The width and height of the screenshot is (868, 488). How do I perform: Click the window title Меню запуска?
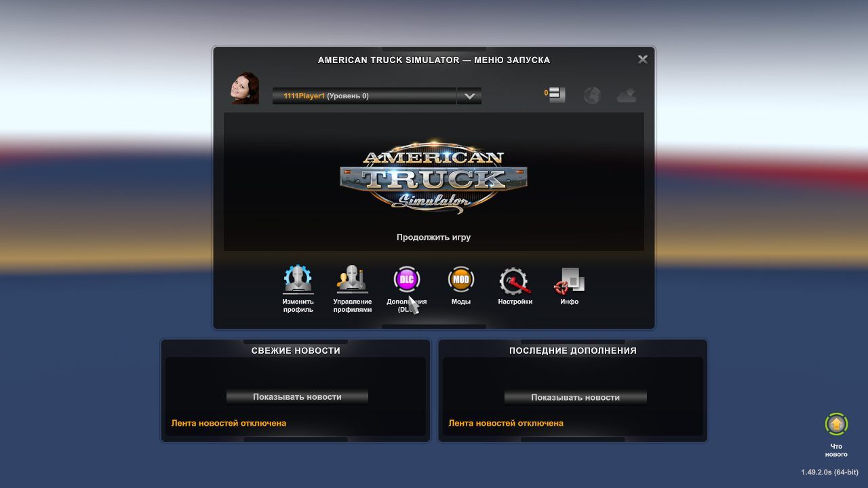pyautogui.click(x=512, y=60)
